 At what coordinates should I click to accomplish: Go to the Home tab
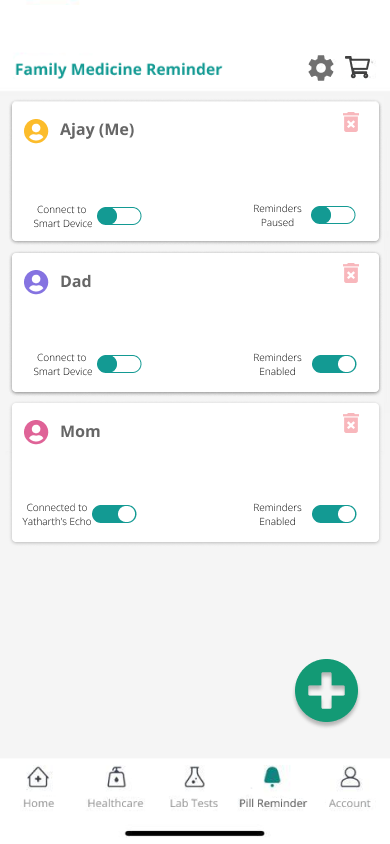[38, 787]
